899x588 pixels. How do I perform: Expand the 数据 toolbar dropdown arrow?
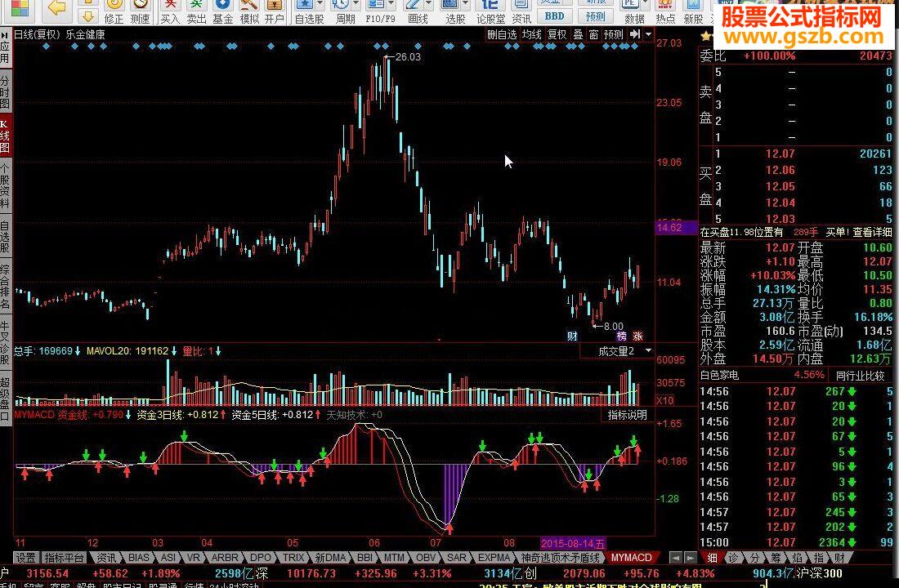pos(645,5)
